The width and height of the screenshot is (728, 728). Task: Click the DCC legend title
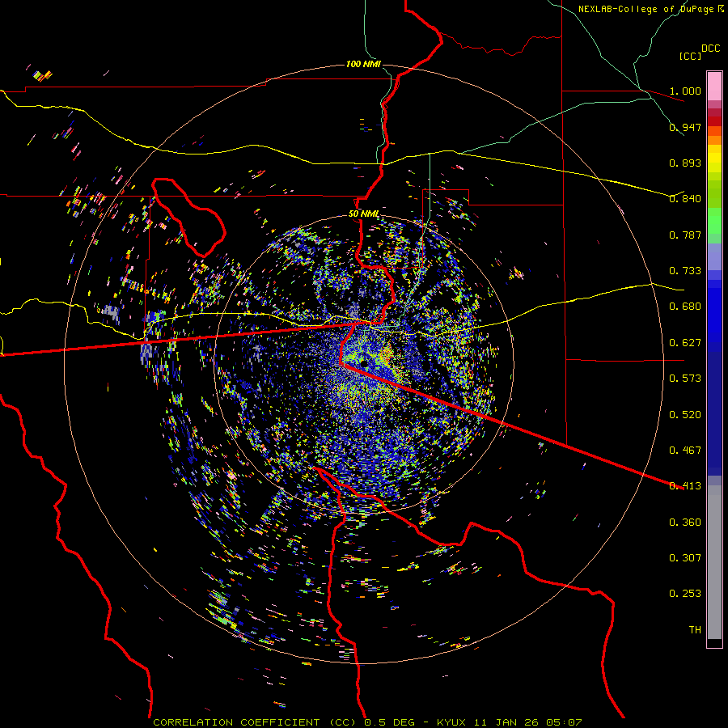click(711, 48)
